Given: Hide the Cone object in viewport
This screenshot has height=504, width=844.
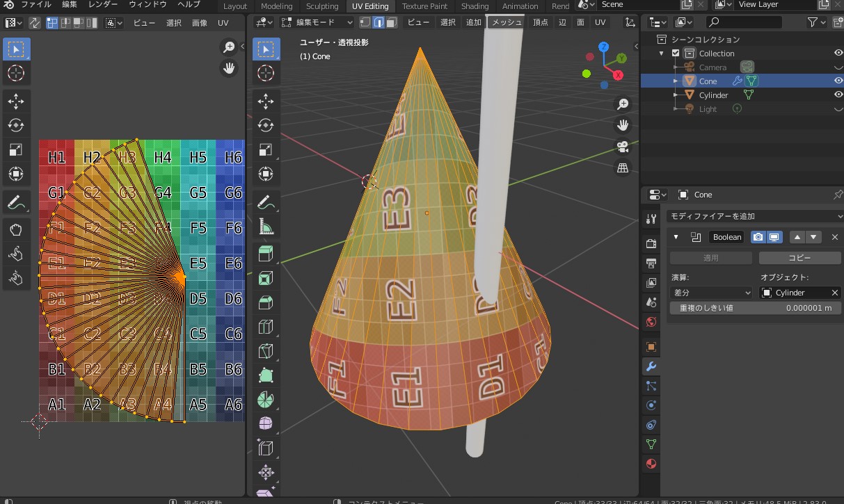Looking at the screenshot, I should 838,81.
